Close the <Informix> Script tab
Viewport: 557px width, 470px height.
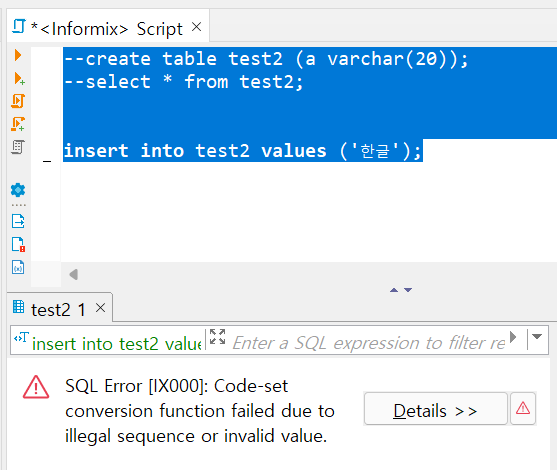[x=196, y=27]
